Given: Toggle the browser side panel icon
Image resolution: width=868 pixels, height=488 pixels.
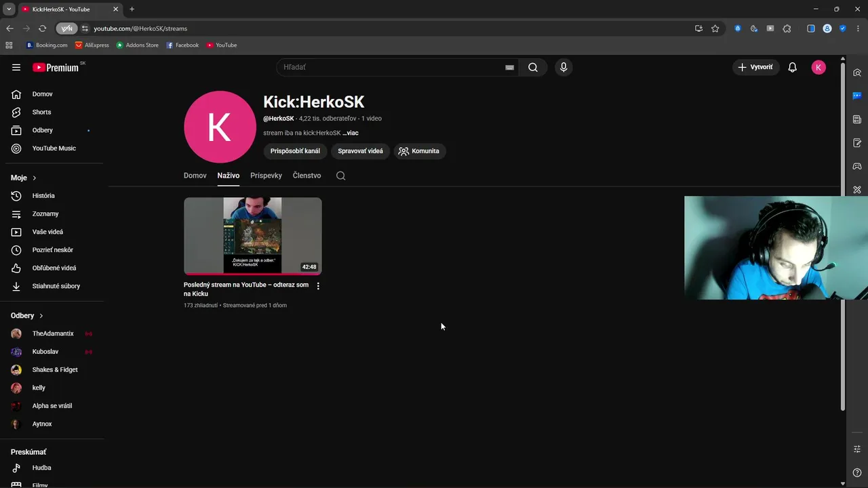Looking at the screenshot, I should (810, 28).
